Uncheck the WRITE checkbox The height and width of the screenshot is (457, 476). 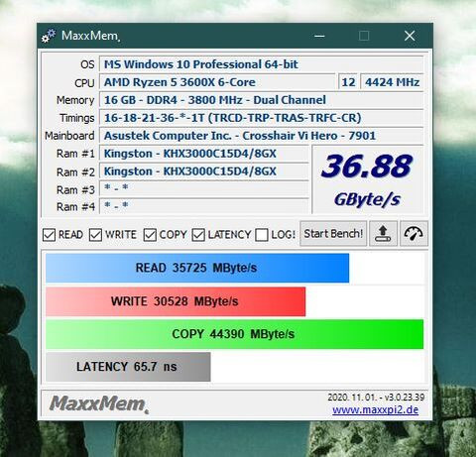(95, 235)
